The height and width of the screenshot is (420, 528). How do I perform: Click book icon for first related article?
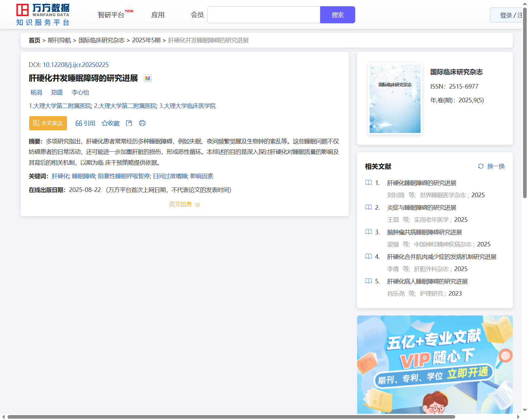[369, 183]
